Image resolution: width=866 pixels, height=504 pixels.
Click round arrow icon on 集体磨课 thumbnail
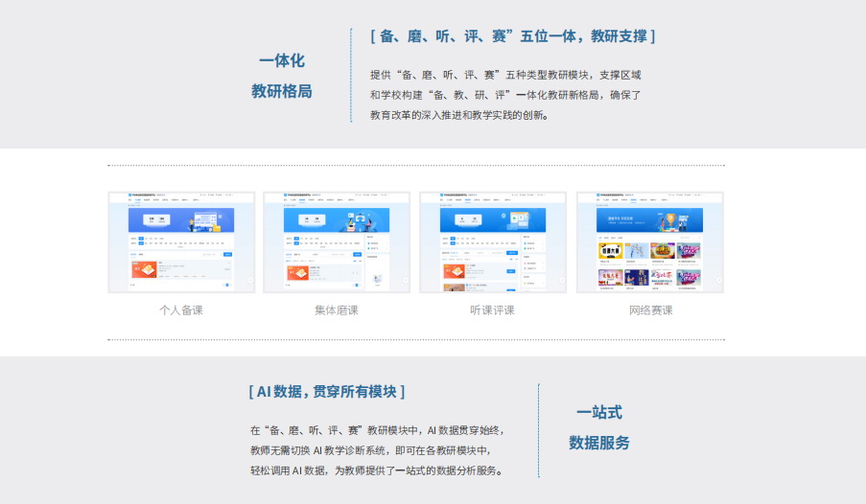click(405, 280)
